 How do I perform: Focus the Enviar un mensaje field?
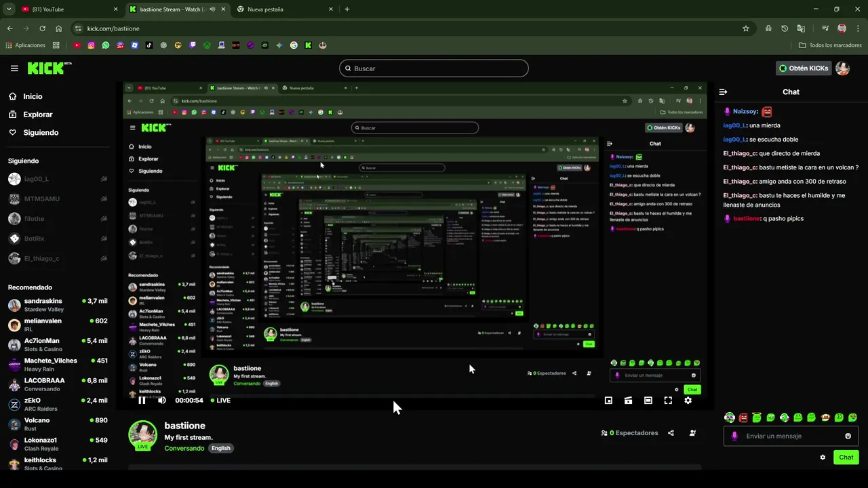[791, 436]
